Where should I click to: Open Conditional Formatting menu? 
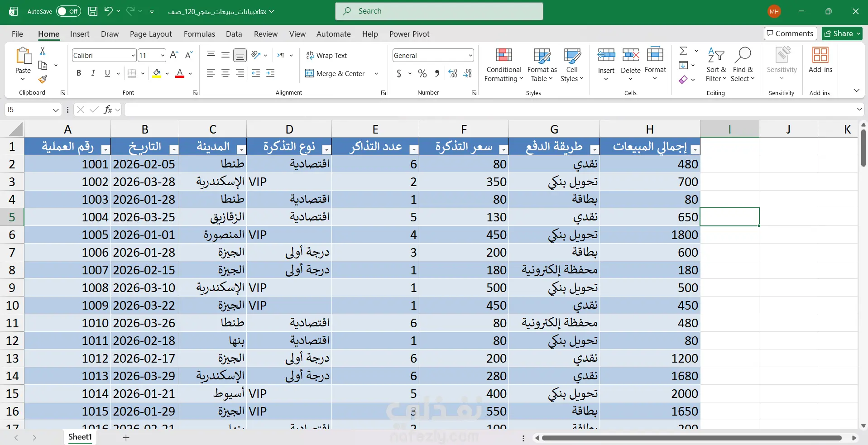pos(504,65)
